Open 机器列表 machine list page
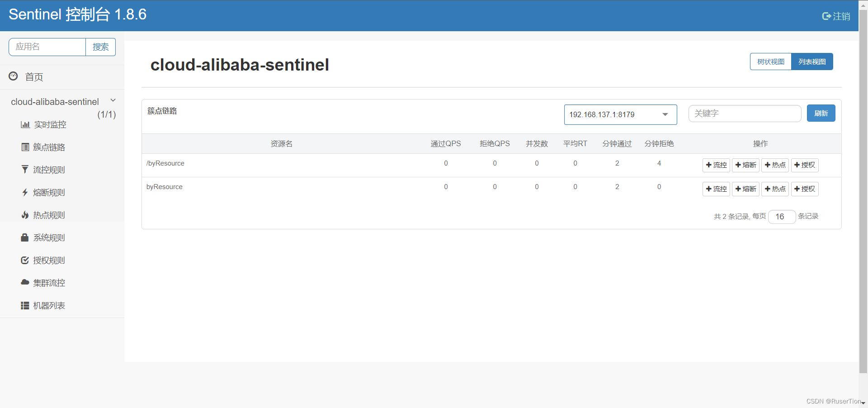 tap(49, 305)
